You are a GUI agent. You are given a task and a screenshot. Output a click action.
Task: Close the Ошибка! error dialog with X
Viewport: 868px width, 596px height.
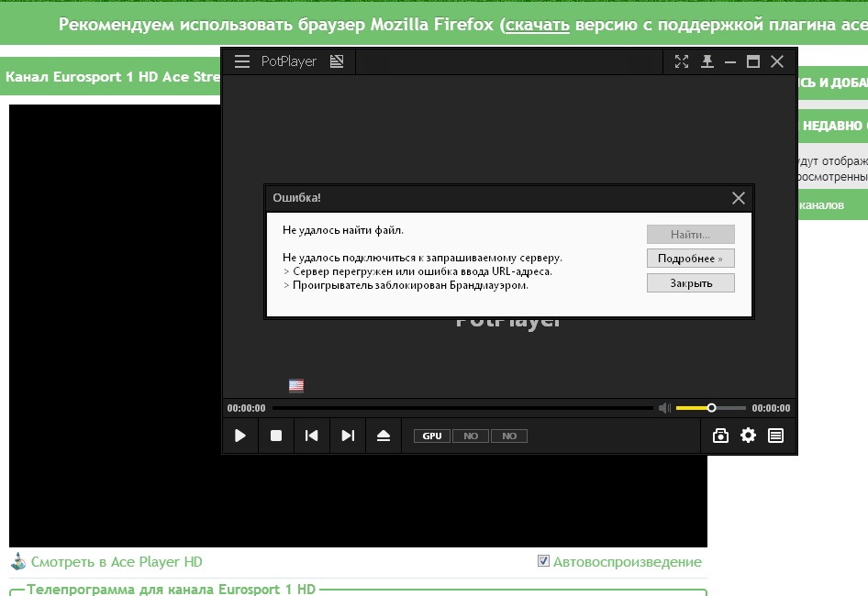pos(739,198)
